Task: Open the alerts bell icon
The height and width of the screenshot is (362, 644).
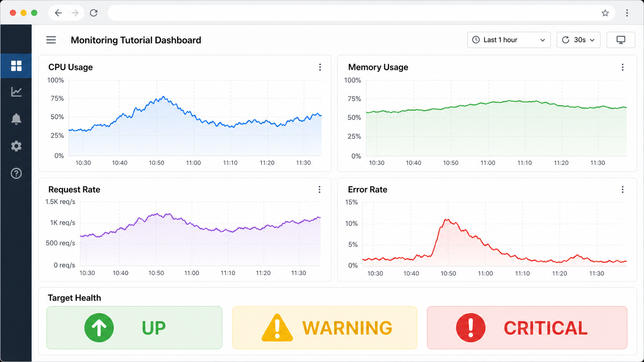Action: [16, 119]
